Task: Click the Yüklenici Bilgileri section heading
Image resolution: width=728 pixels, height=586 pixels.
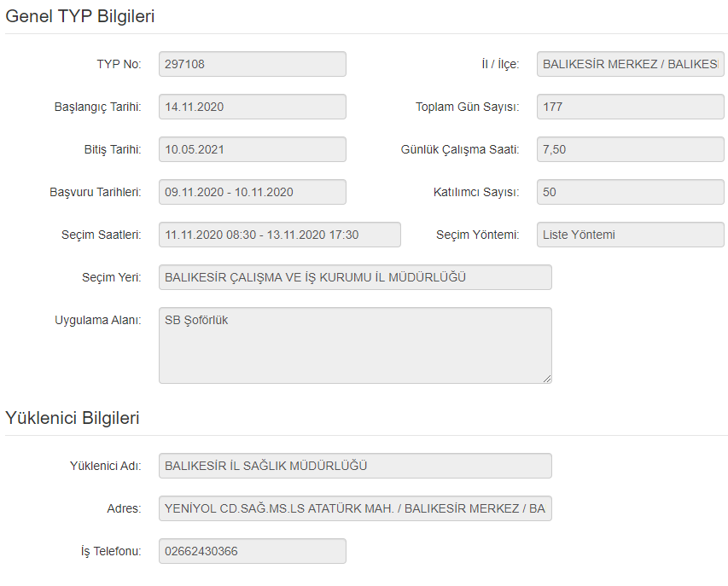Action: tap(73, 418)
